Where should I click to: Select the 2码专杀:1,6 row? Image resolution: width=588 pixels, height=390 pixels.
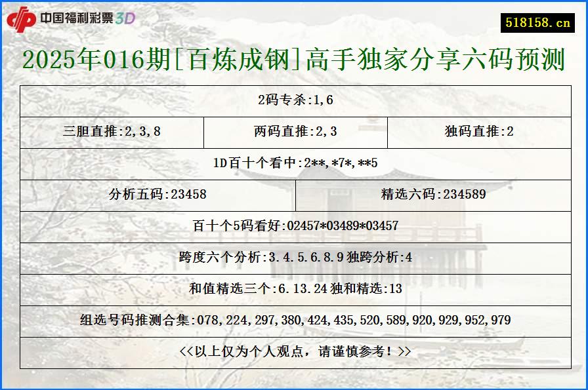[294, 100]
